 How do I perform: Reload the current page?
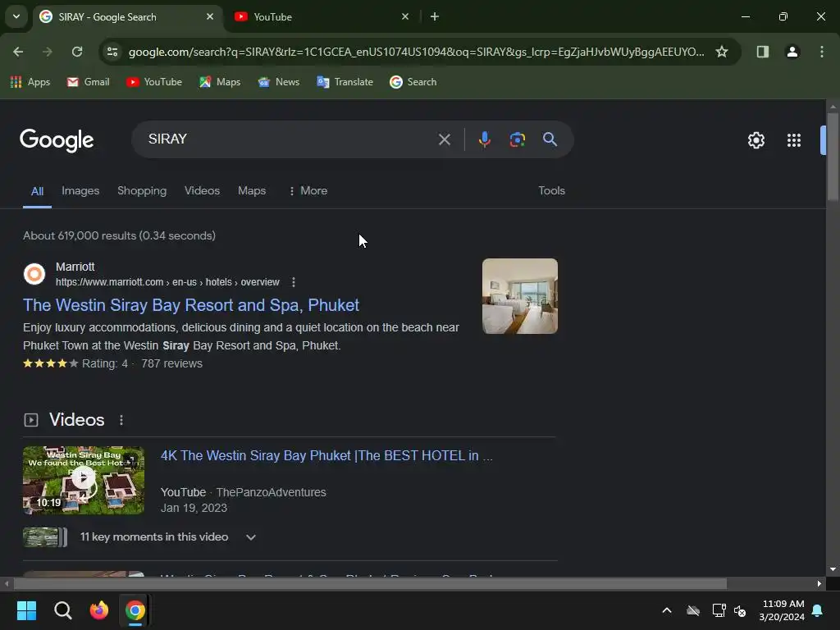tap(77, 52)
